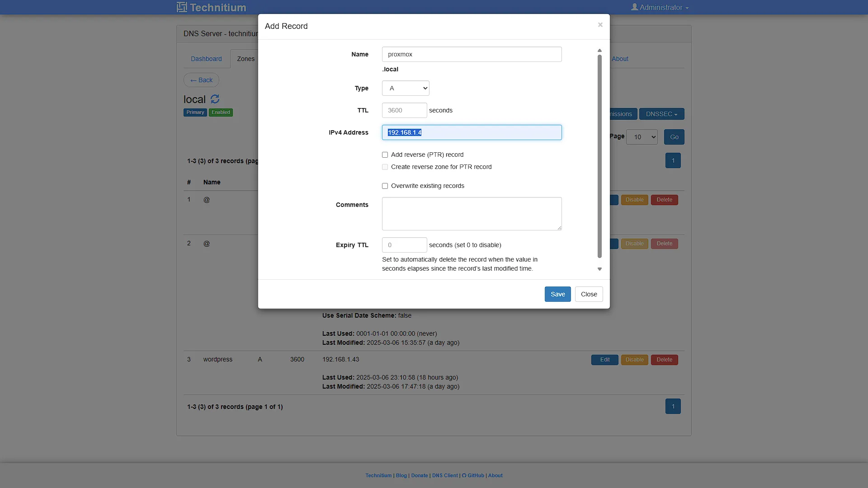This screenshot has width=868, height=488.
Task: Click the dialog vertical scrollbar thumb
Action: (599, 156)
